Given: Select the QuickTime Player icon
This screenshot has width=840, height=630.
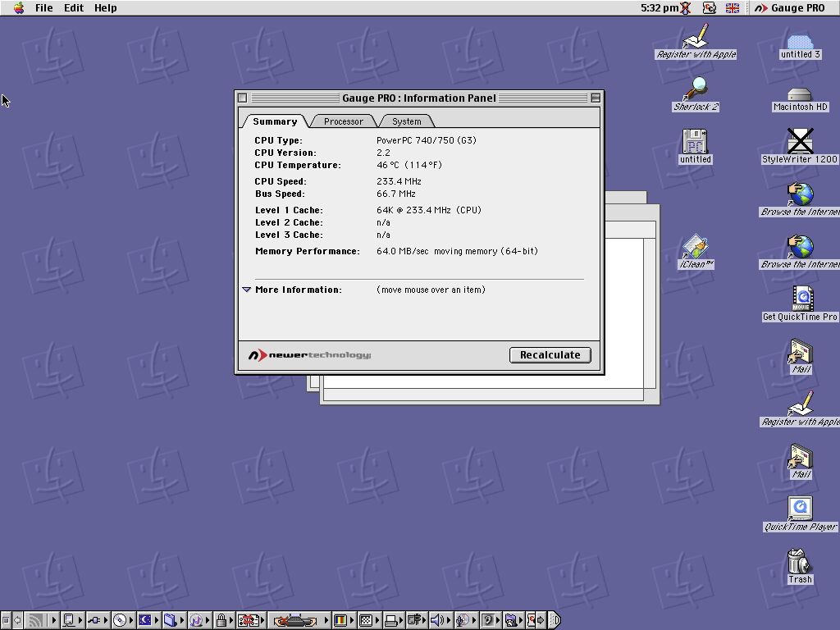Looking at the screenshot, I should point(801,514).
